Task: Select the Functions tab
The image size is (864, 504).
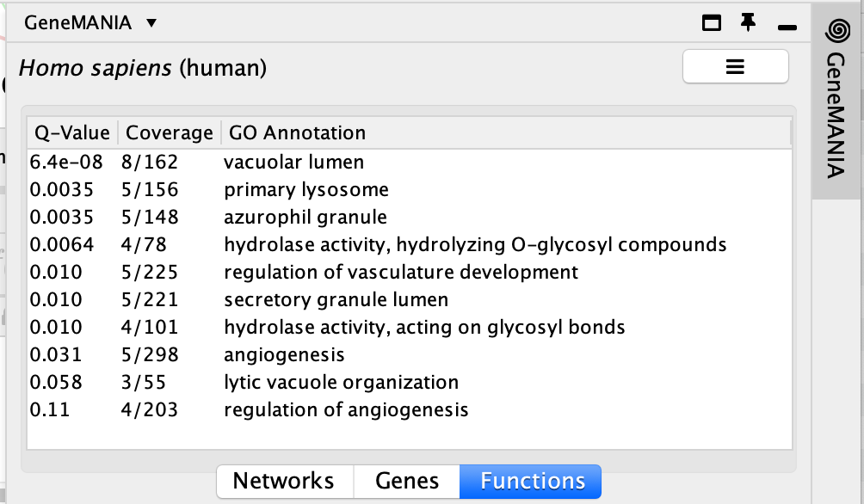Action: click(x=530, y=481)
